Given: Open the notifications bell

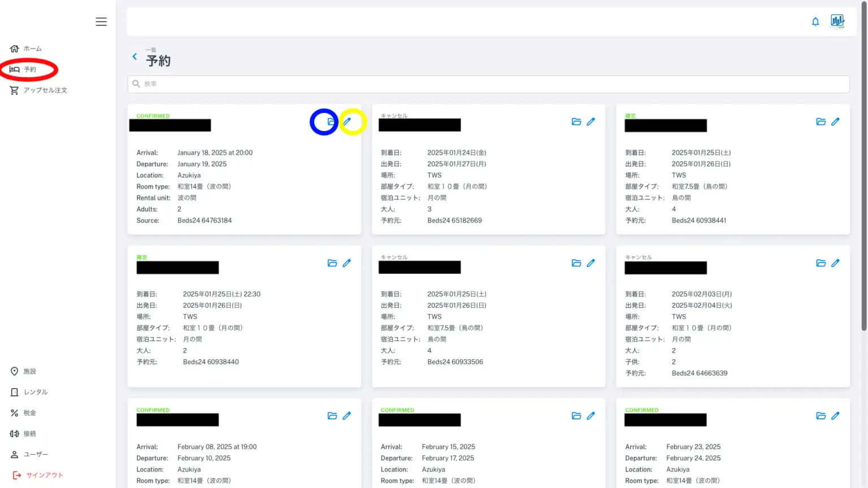Looking at the screenshot, I should click(x=815, y=21).
